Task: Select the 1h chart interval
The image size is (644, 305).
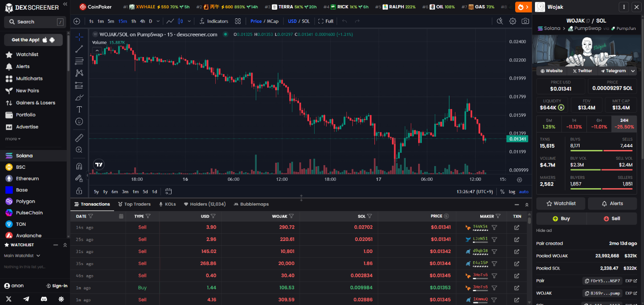Action: coord(133,21)
